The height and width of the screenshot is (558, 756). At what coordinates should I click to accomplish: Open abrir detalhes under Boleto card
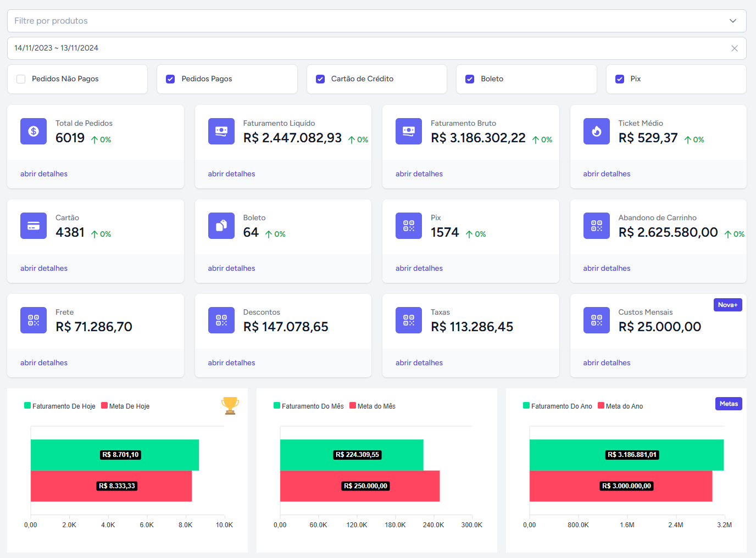pos(231,268)
